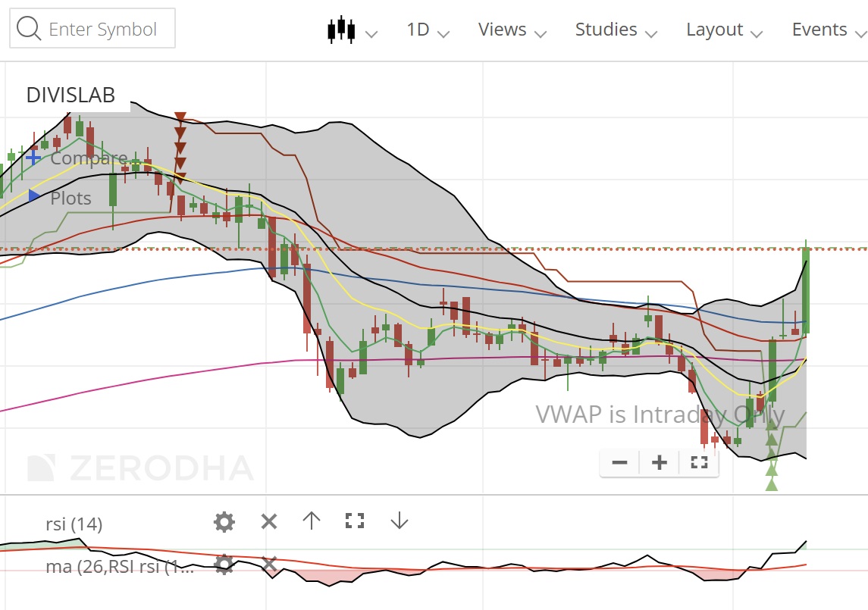Open the candlestick chart type selector
Viewport: 868px width, 610px height.
coord(341,29)
